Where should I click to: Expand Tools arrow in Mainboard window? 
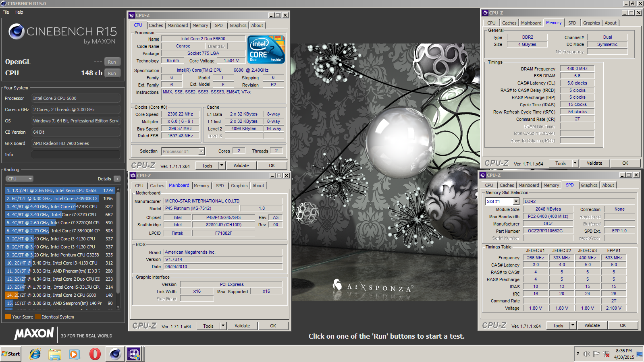click(x=222, y=326)
